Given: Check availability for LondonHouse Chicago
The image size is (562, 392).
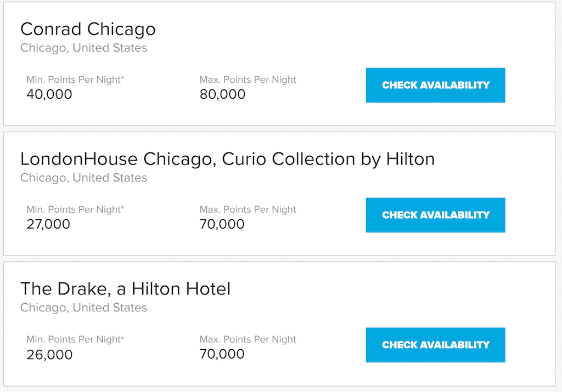Looking at the screenshot, I should (435, 215).
